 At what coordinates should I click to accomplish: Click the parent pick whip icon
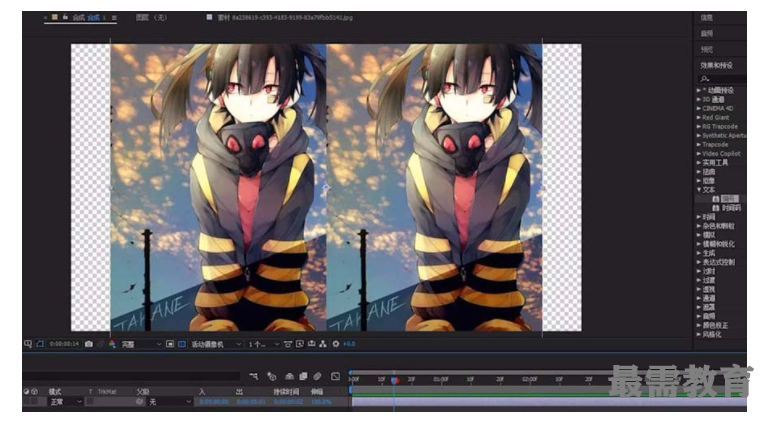140,402
